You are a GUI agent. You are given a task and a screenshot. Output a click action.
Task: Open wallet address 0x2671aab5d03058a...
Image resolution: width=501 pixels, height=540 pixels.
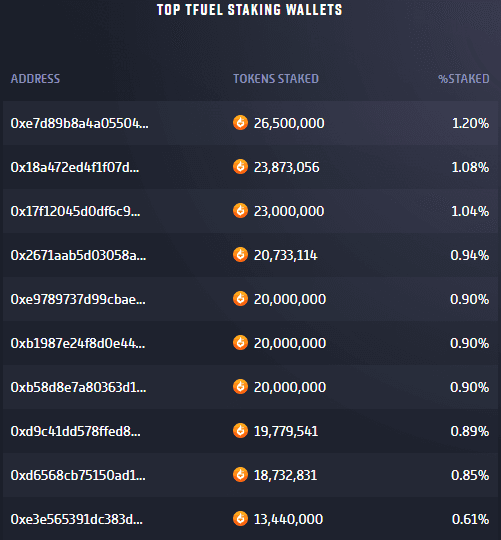tap(78, 255)
